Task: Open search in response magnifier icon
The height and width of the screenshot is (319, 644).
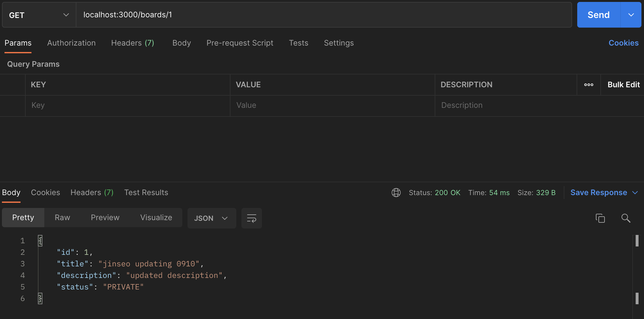Action: (x=626, y=218)
